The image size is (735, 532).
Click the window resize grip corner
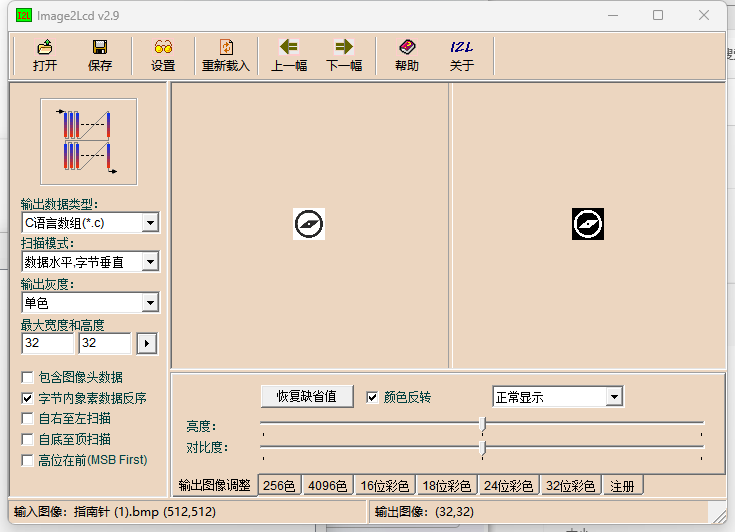[719, 515]
